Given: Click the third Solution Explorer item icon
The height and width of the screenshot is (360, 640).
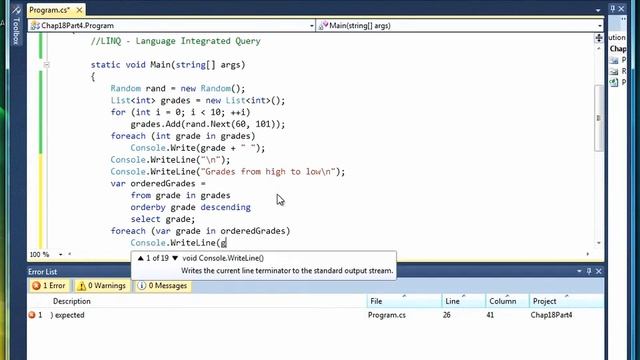Looking at the screenshot, I should click(x=614, y=82).
